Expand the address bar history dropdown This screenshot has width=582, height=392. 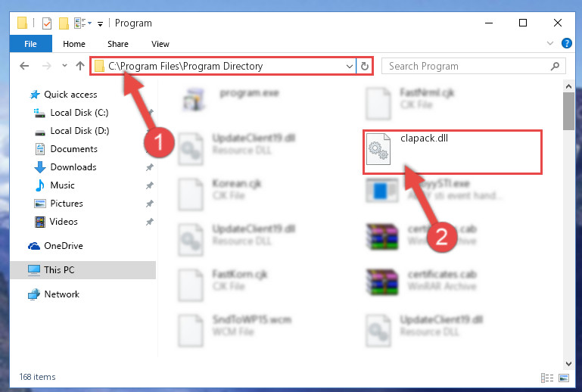click(x=349, y=66)
